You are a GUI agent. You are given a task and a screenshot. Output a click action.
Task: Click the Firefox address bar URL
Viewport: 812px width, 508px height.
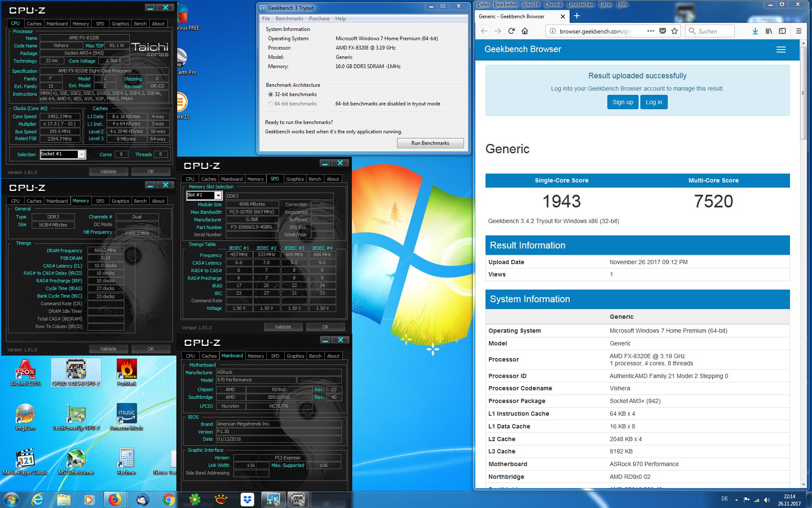pos(595,31)
